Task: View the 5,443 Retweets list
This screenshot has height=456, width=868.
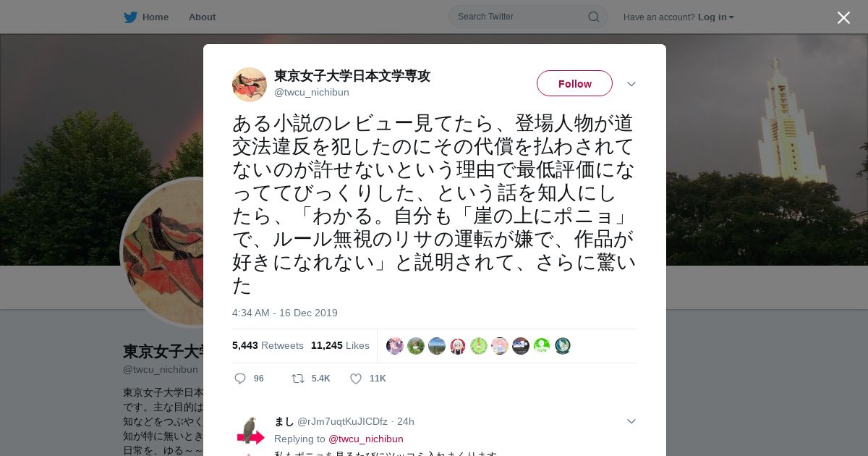Action: tap(268, 345)
